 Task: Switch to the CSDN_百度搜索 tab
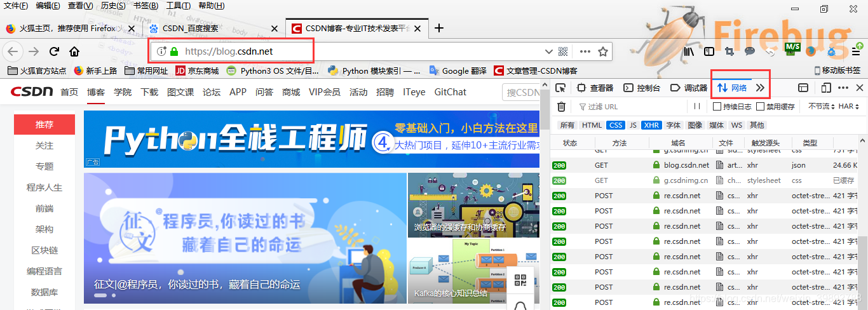(214, 28)
